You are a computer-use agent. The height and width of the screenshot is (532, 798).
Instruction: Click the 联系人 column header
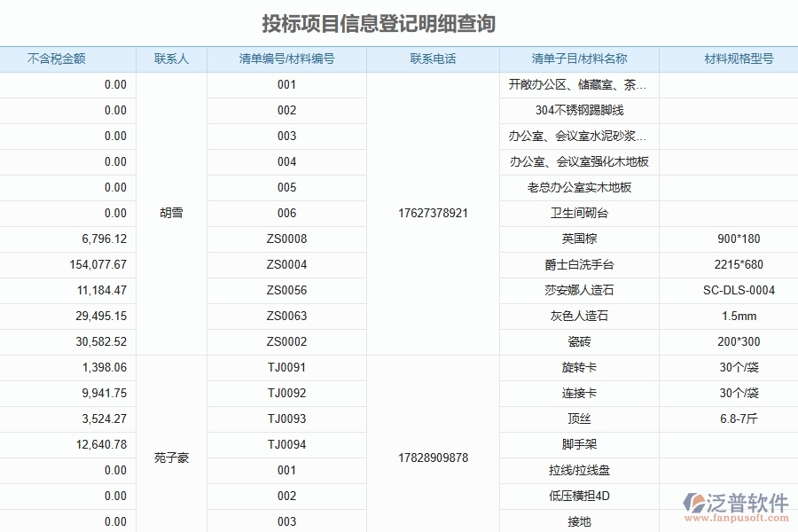tap(169, 59)
